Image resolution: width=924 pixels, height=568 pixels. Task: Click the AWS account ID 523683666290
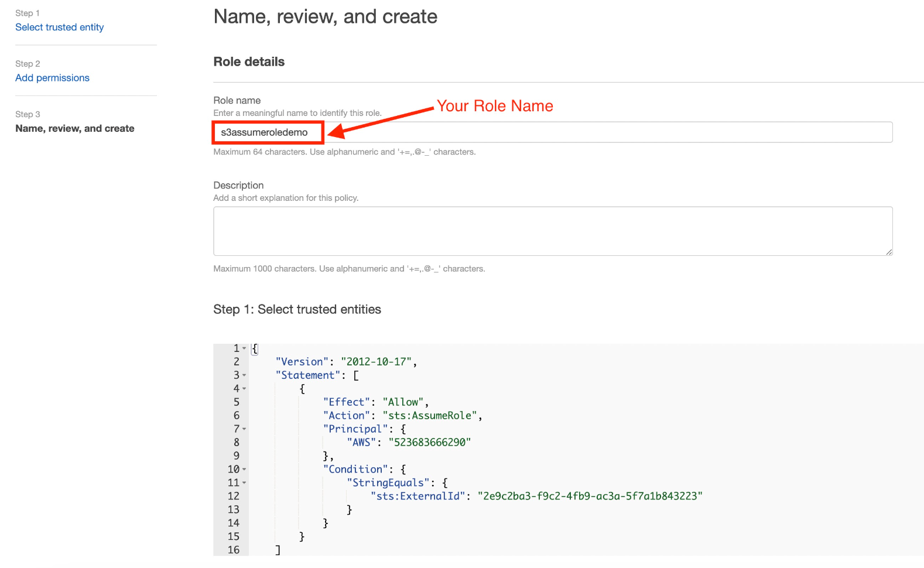(x=429, y=443)
